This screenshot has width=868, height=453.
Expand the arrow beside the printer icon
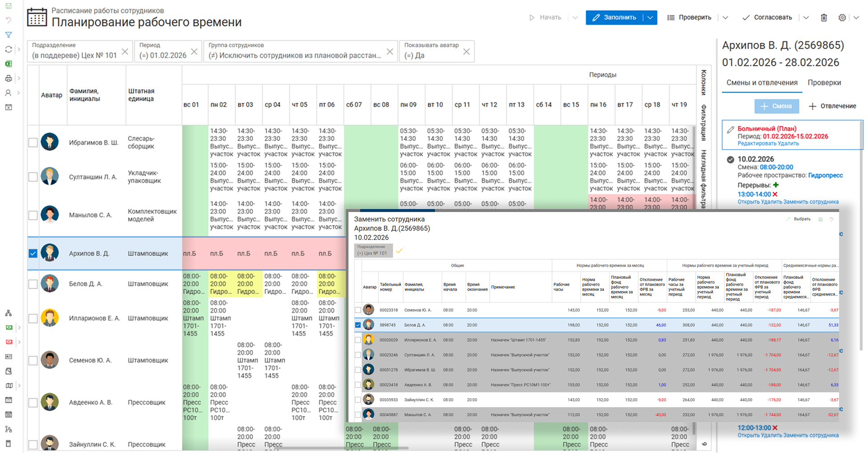[x=19, y=78]
